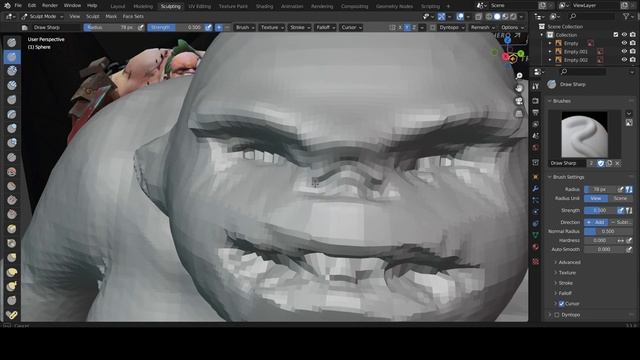Toggle X axis symmetry

click(x=400, y=27)
